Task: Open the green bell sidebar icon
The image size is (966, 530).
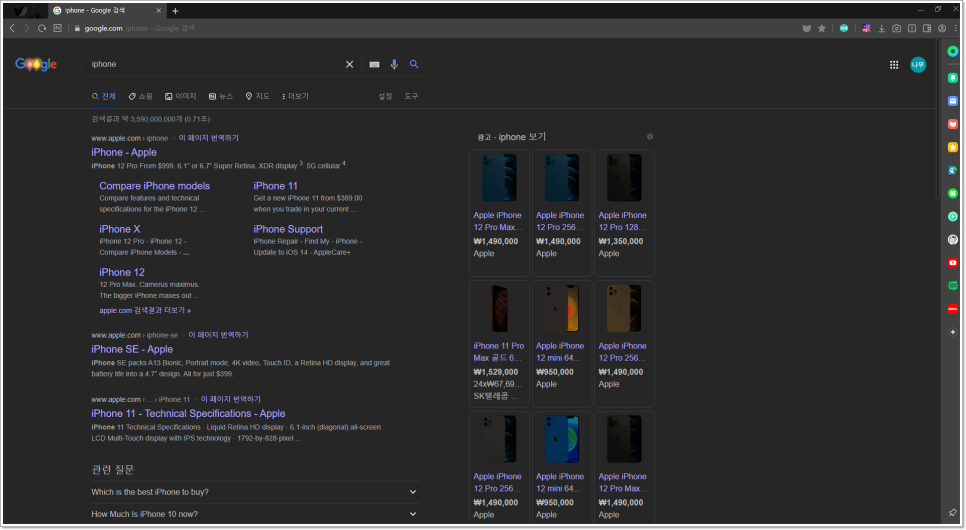Action: coord(952,78)
